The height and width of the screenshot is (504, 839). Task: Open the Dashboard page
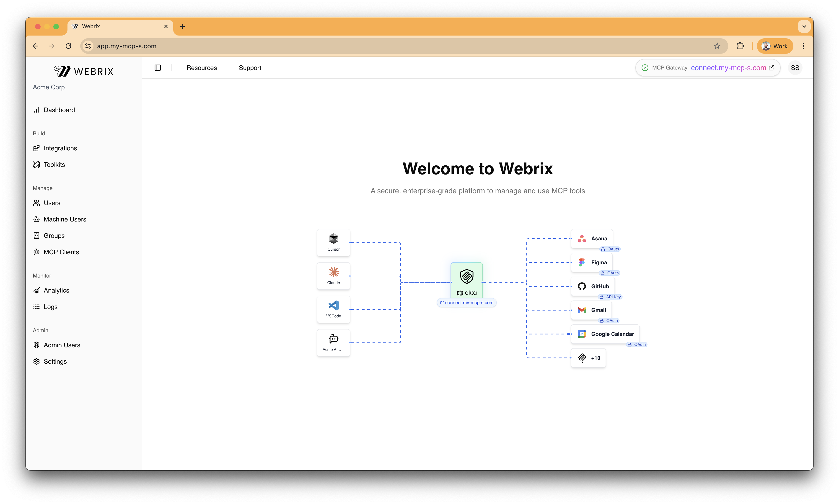click(59, 110)
